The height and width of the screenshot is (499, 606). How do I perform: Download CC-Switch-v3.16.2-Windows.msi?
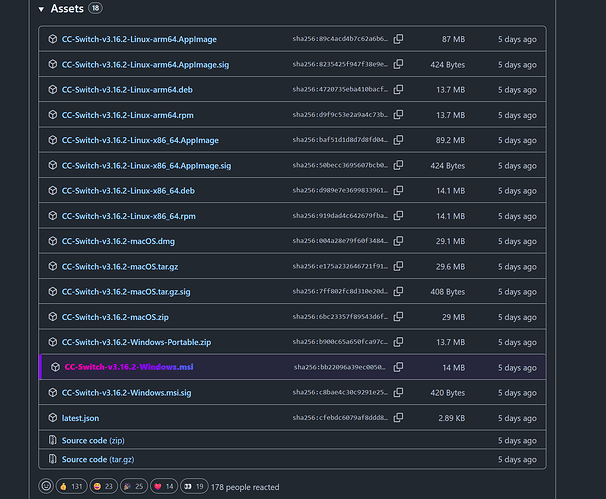[129, 367]
